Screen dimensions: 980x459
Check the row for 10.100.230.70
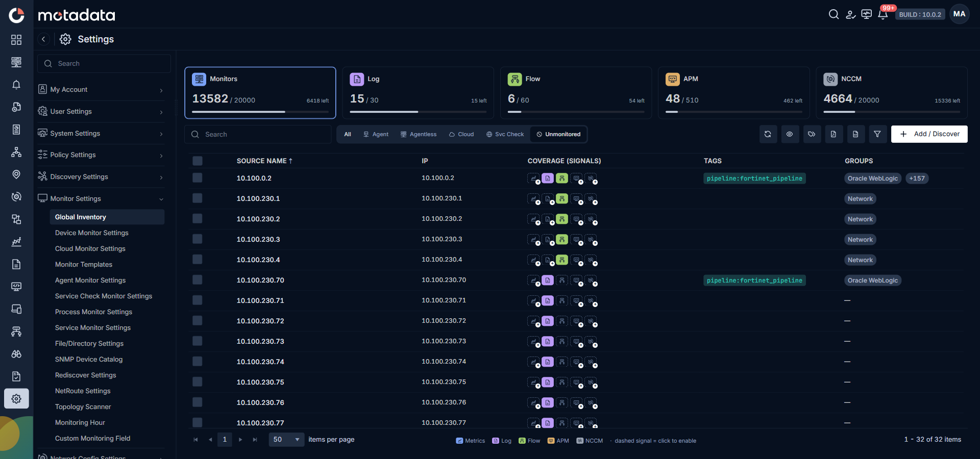coord(198,280)
